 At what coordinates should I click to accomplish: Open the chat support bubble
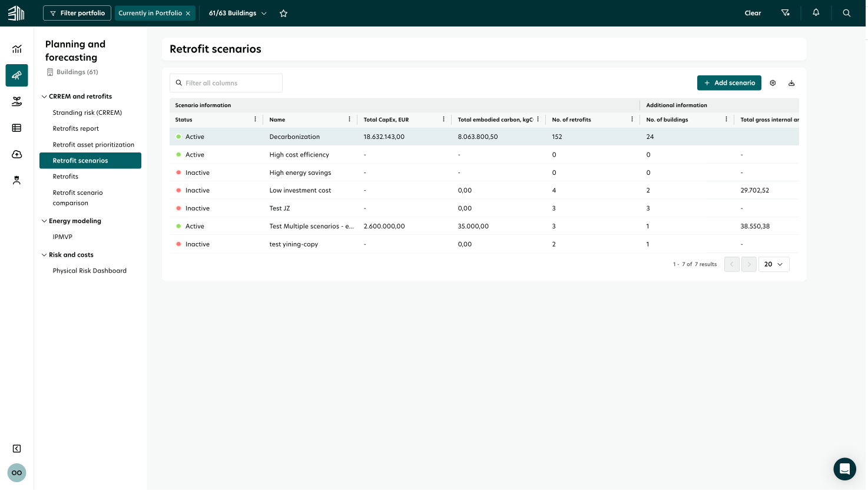click(844, 469)
